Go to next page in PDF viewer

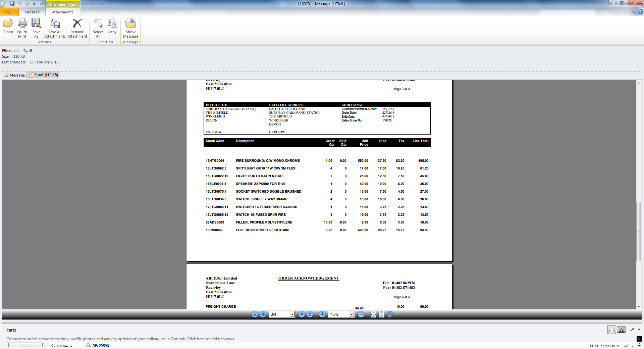point(302,314)
